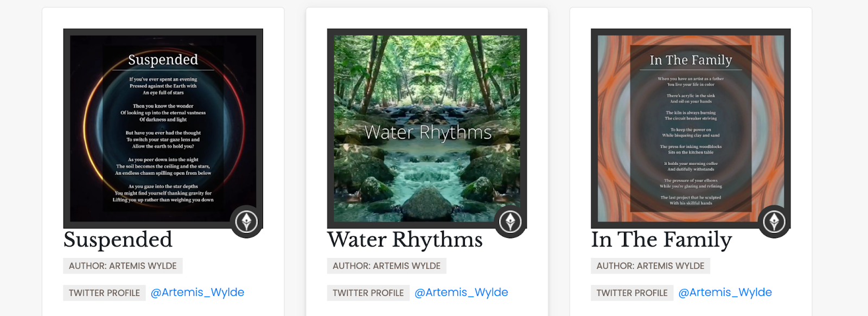Image resolution: width=868 pixels, height=316 pixels.
Task: Click the In The Family title heading
Action: point(661,239)
